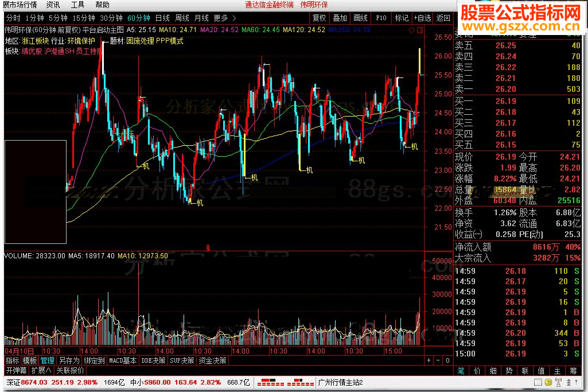Screen dimensions: 588x392
Task: Select the 筹 chips tab
Action: click(573, 371)
